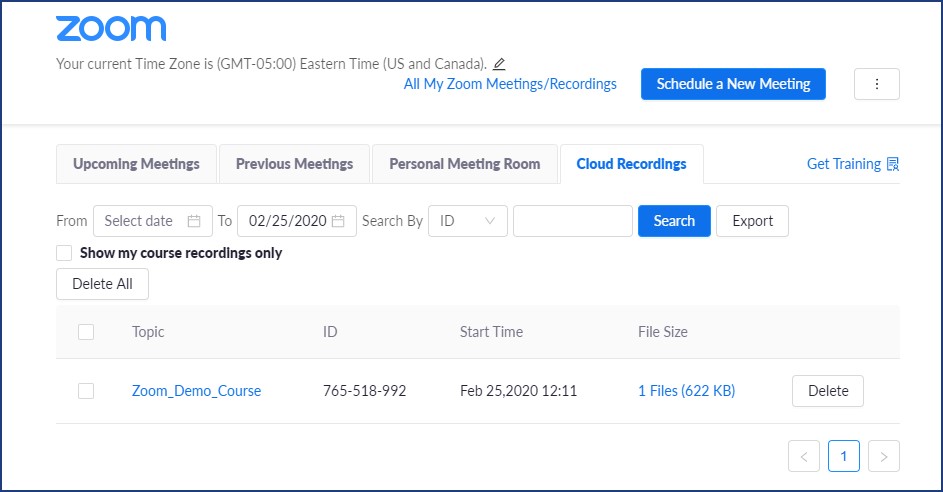Click the calendar icon in To date field
The image size is (943, 492).
pyautogui.click(x=339, y=221)
